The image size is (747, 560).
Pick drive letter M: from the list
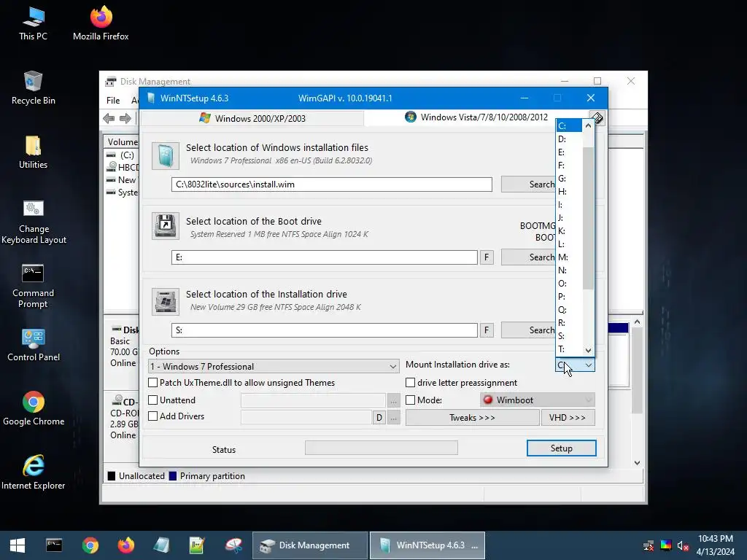tap(569, 257)
